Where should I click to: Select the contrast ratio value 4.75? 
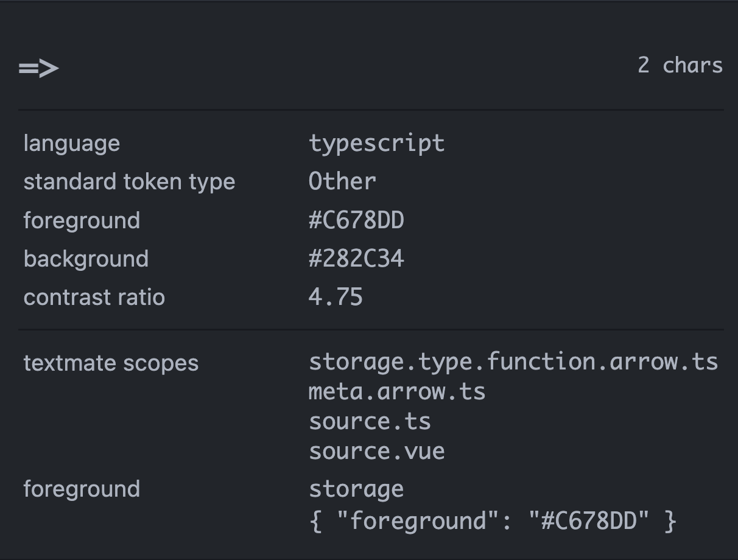336,297
